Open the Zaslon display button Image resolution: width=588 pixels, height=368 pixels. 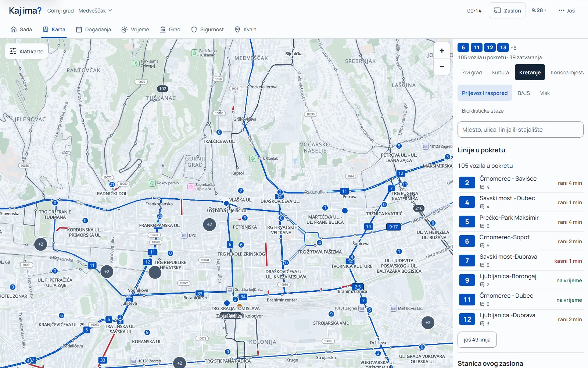507,11
